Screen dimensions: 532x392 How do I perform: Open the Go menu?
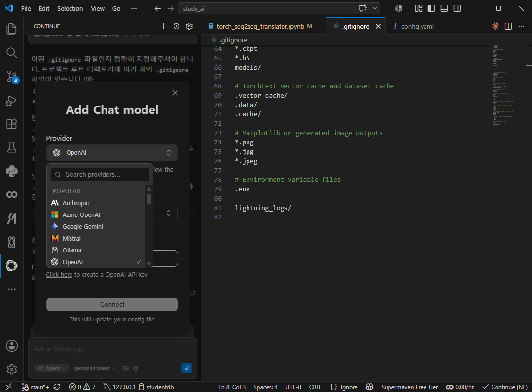[x=116, y=8]
